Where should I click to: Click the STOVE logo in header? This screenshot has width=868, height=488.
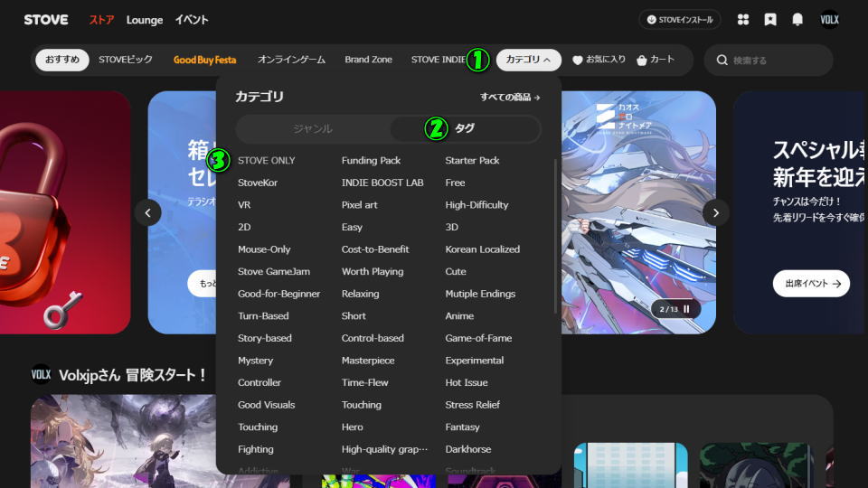tap(46, 19)
